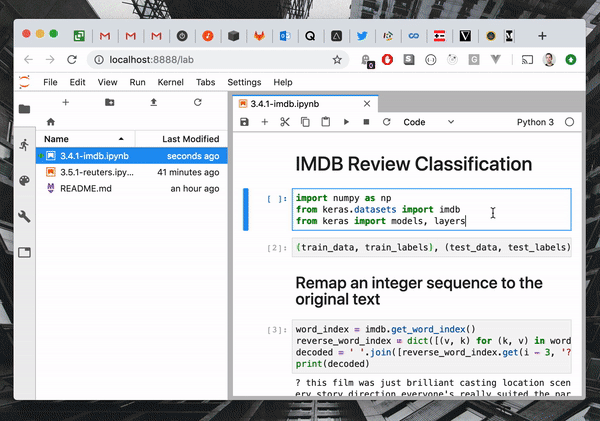Sort files by Last Modified column
The height and width of the screenshot is (421, 600).
[x=182, y=139]
